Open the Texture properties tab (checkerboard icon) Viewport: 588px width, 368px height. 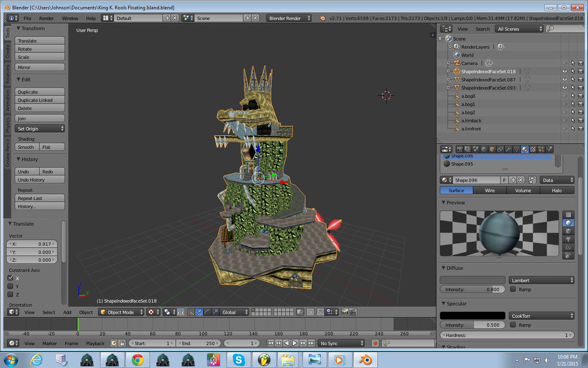(533, 149)
